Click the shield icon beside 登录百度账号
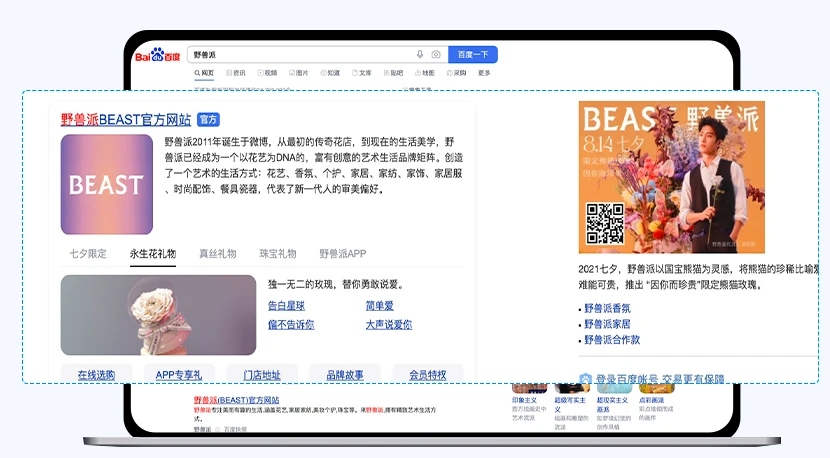Image resolution: width=830 pixels, height=458 pixels. 586,380
